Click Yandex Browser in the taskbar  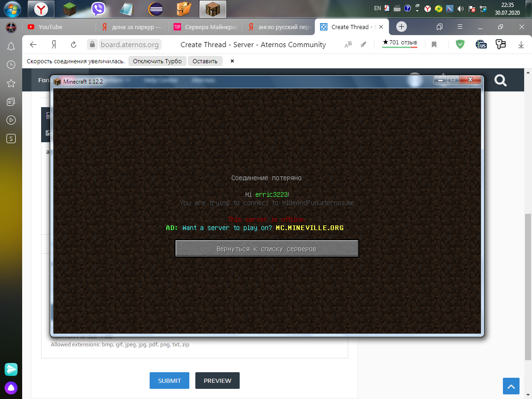pos(41,9)
